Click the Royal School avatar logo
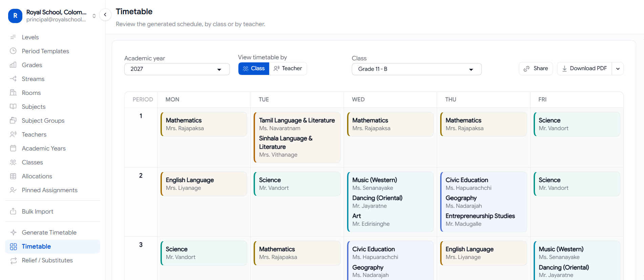This screenshot has width=644, height=280. pos(15,16)
